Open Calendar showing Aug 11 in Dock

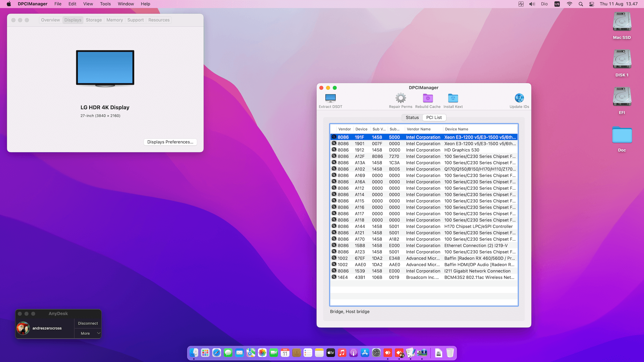[285, 353]
